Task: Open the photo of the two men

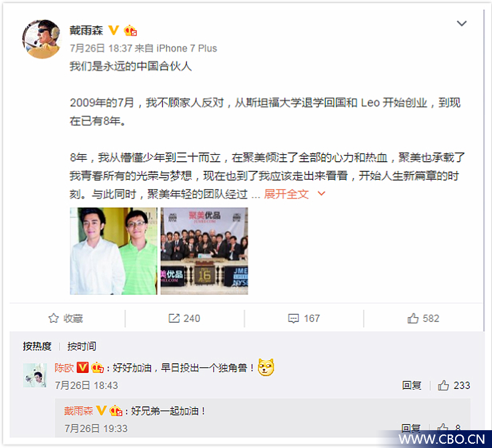Action: pos(114,251)
